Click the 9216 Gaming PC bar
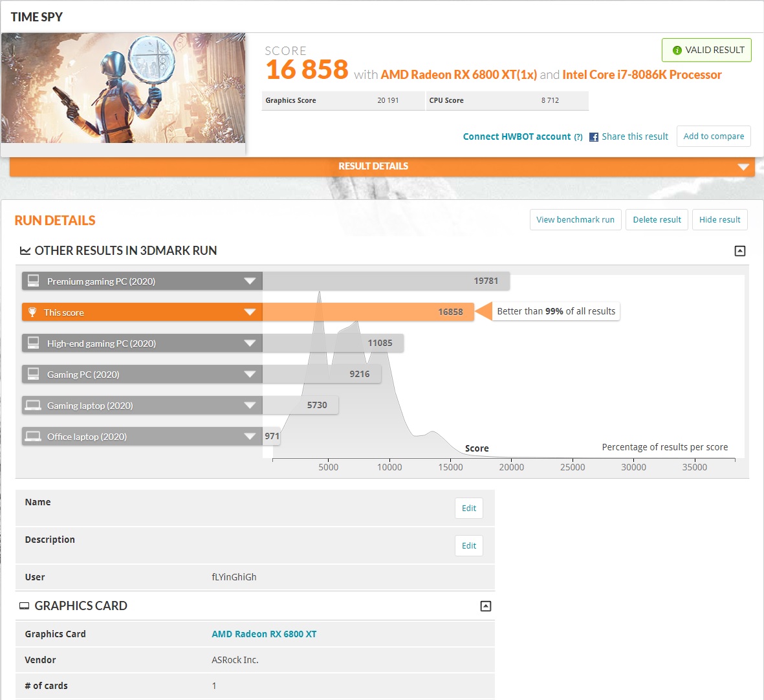Image resolution: width=764 pixels, height=700 pixels. pyautogui.click(x=322, y=375)
